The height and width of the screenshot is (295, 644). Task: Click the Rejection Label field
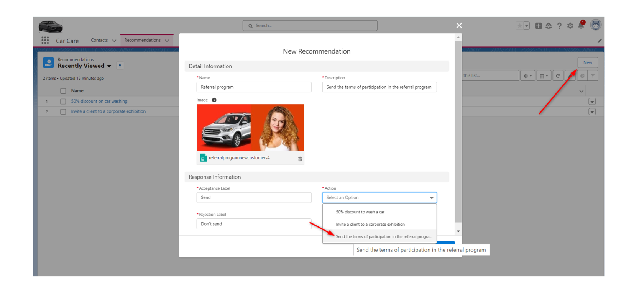coord(254,224)
